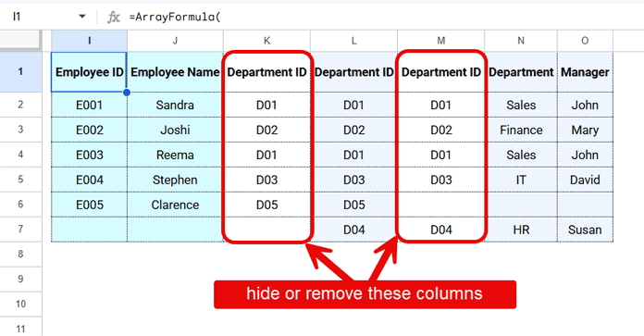Click the fx function icon

(114, 17)
